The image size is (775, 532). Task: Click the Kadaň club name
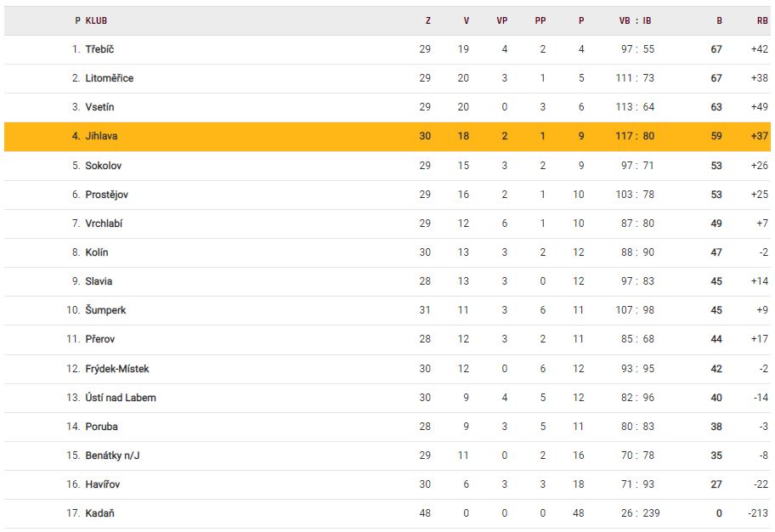point(99,513)
